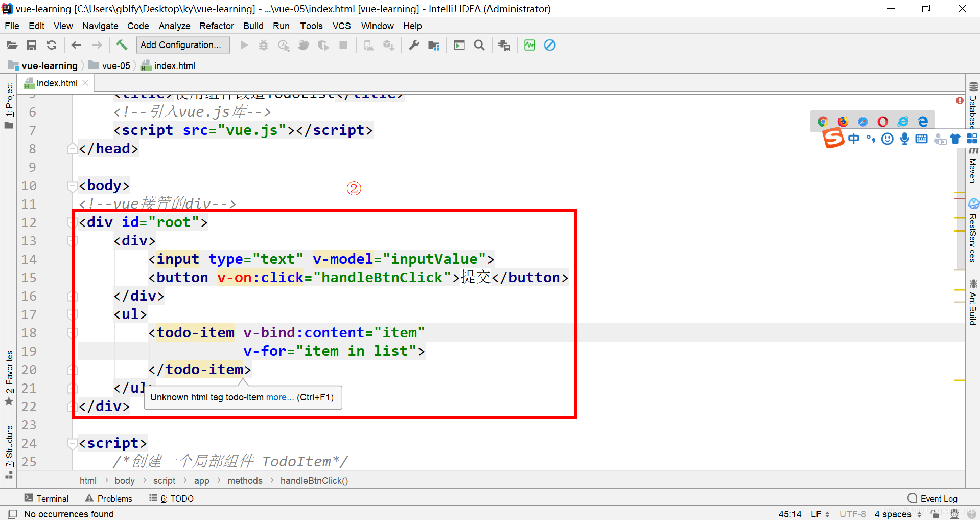
Task: Collapse the ul fold marker on line 17
Action: click(x=72, y=314)
